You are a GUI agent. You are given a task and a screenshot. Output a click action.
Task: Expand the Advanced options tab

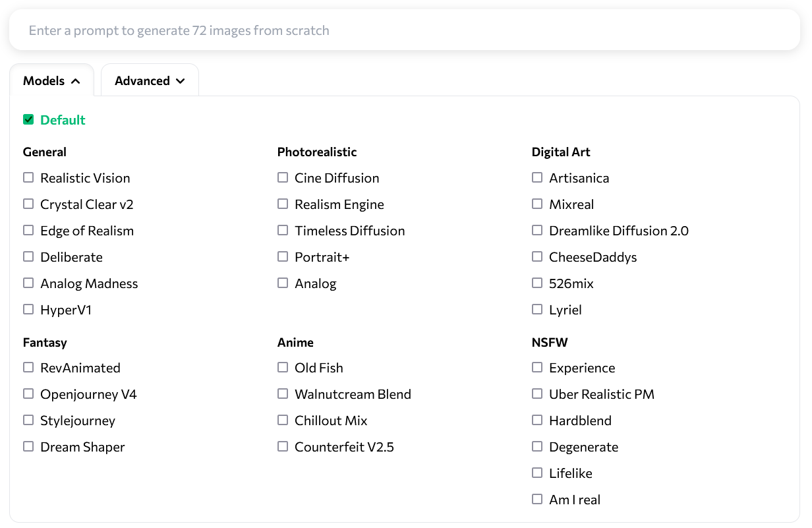tap(150, 81)
